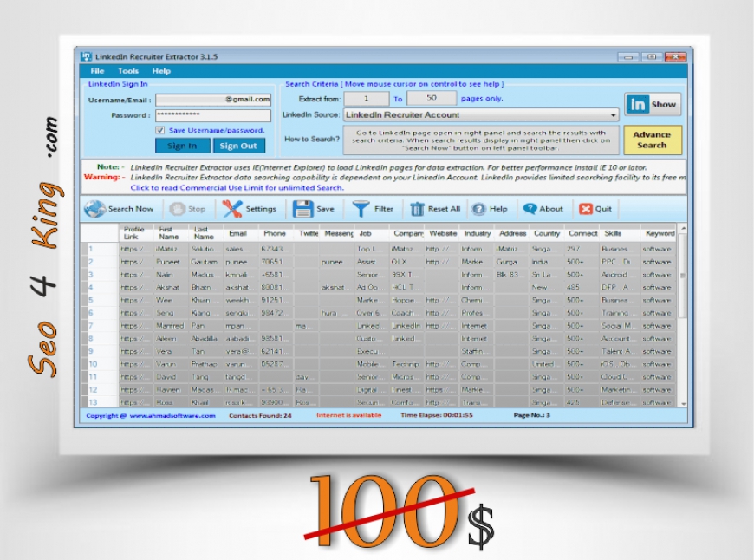
Task: Click the Extract from page field
Action: tap(367, 99)
